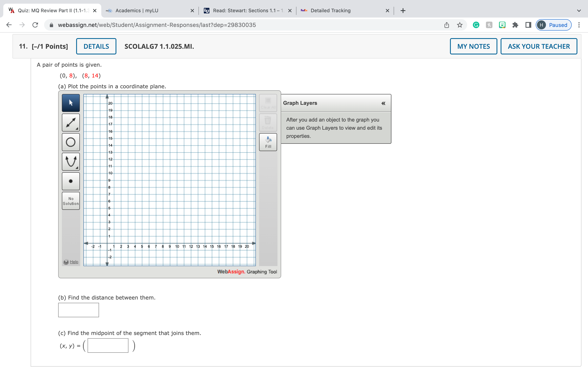
Task: Click the midpoint answer input box
Action: point(108,345)
